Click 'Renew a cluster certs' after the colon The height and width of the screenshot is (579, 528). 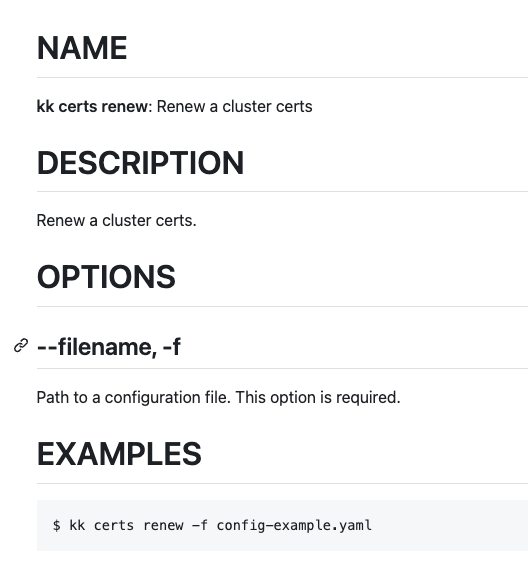pyautogui.click(x=234, y=106)
